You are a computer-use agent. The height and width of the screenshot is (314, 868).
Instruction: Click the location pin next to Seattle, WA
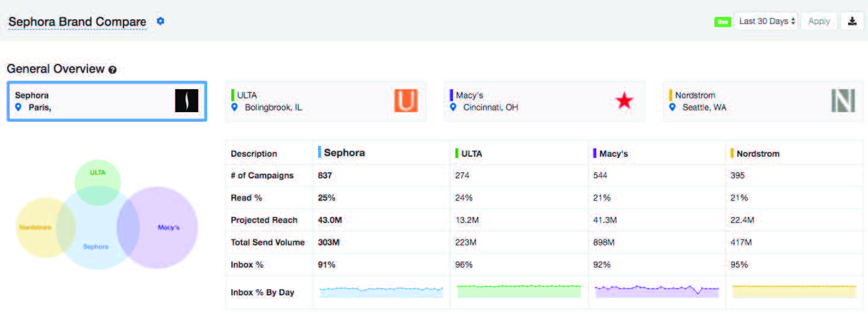[x=673, y=107]
